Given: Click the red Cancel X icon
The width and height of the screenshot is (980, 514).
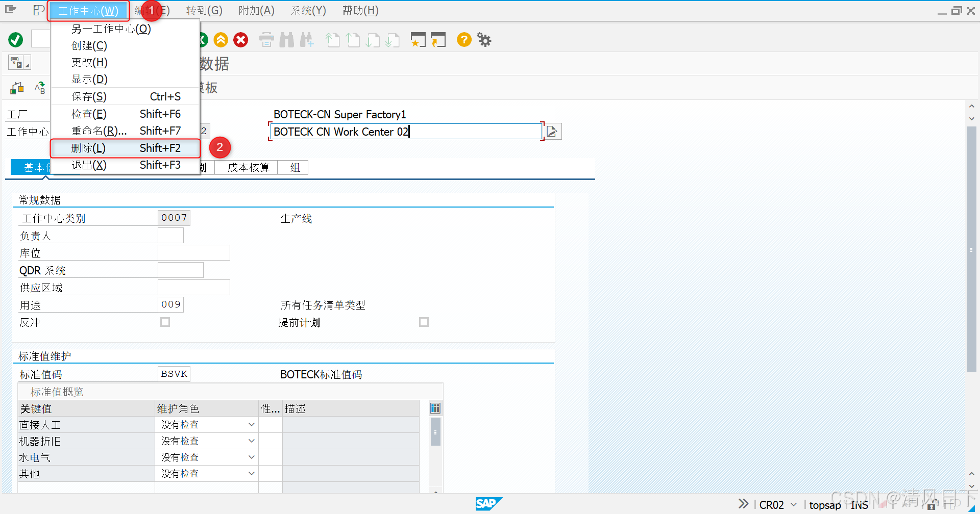Looking at the screenshot, I should (x=241, y=40).
